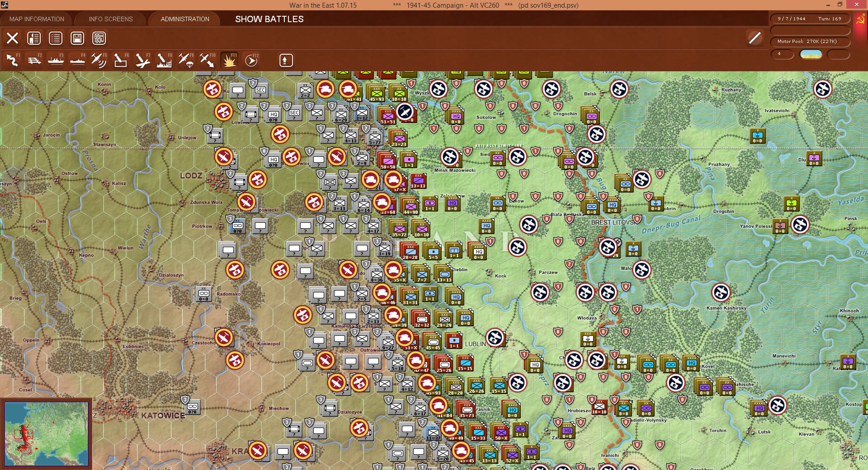Select the unit counter labeled 23=23

click(399, 138)
